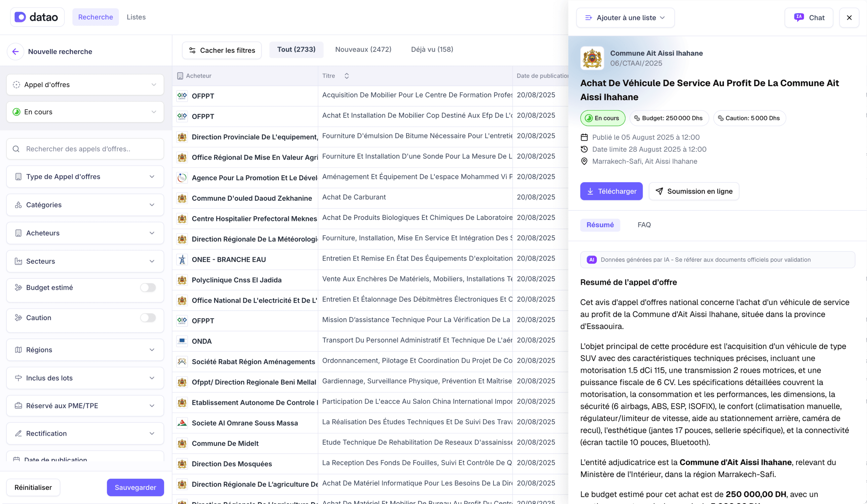Click the Sauvegarder button
Viewport: 867px width, 504px height.
point(135,488)
